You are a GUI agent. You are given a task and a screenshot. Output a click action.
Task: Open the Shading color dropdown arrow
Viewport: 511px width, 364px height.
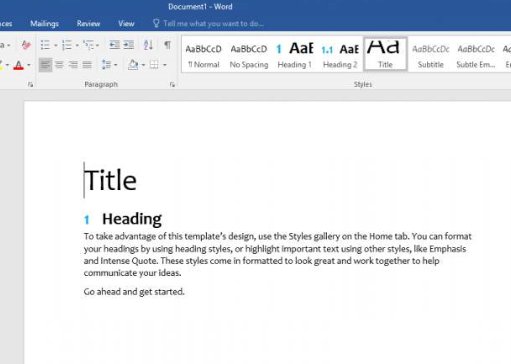click(x=143, y=65)
